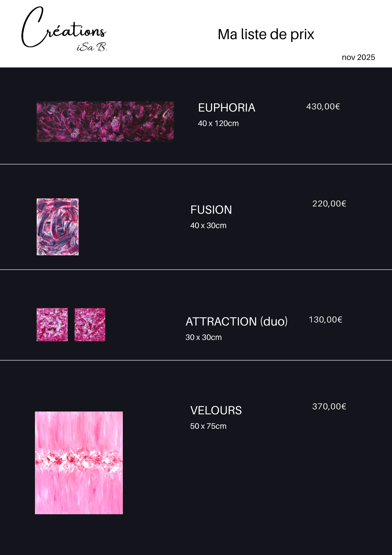Open the pink Velours painting thumbnail
Image resolution: width=392 pixels, height=555 pixels.
79,463
